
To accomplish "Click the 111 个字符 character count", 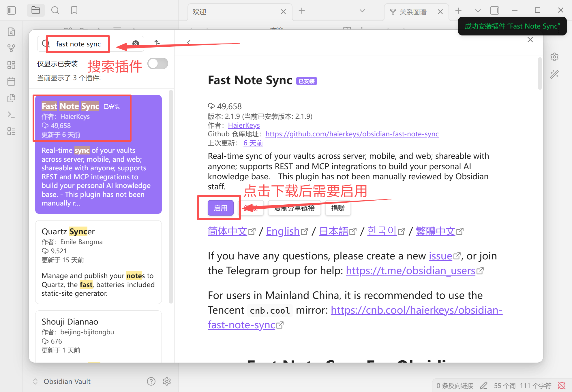I will [535, 386].
